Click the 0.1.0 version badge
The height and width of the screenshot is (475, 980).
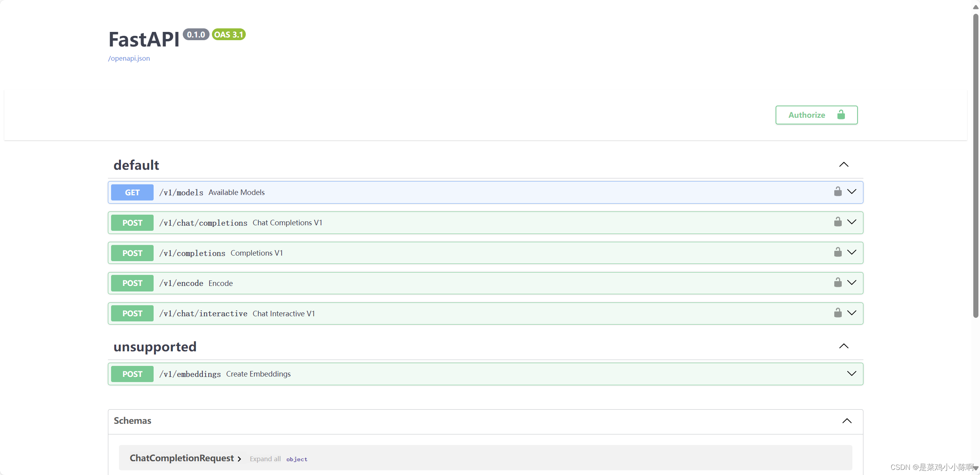click(x=196, y=35)
